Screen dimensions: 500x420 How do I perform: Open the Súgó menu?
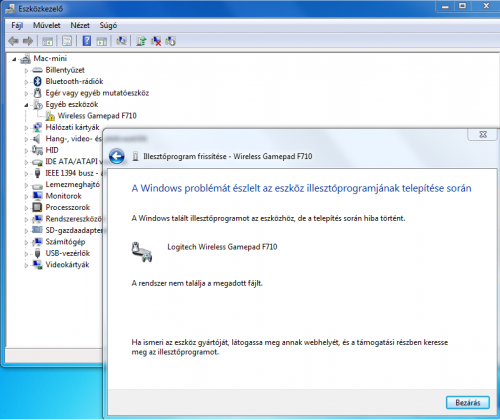click(108, 25)
